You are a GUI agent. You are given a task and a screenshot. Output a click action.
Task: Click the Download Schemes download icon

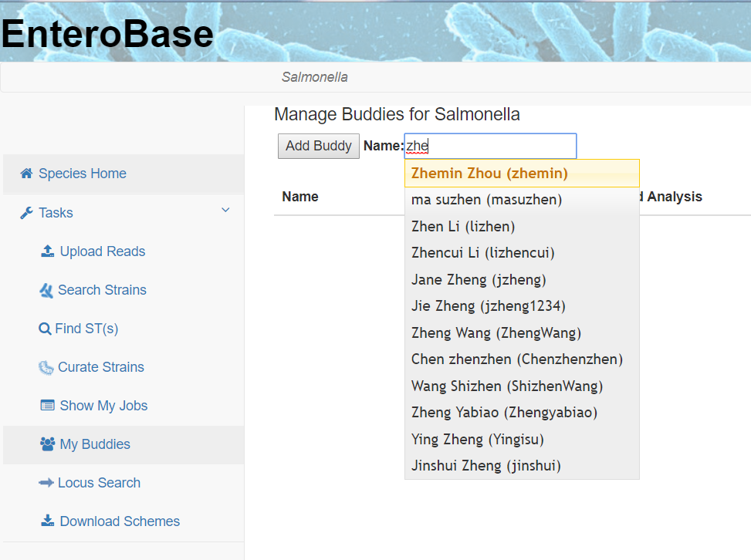coord(47,521)
